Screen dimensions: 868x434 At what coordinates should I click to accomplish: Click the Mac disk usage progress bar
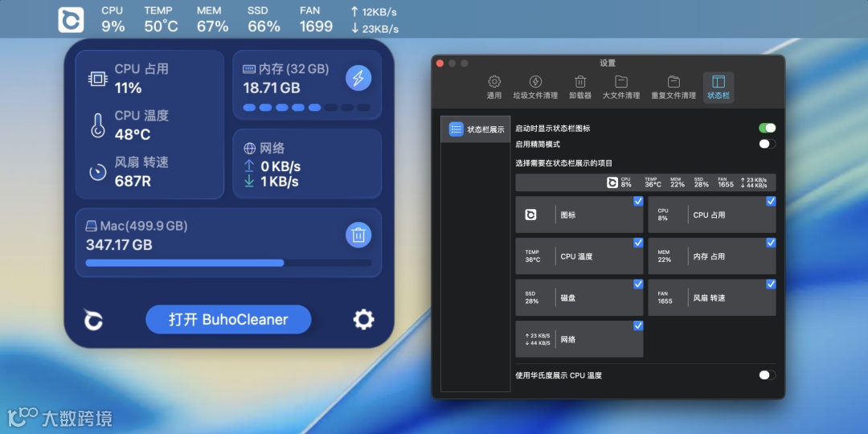(228, 263)
